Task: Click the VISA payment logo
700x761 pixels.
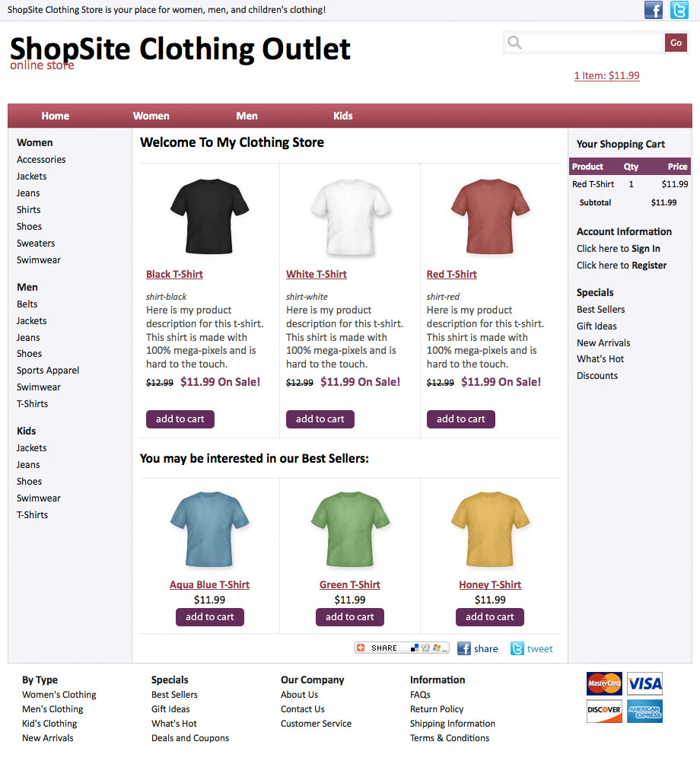Action: (644, 683)
